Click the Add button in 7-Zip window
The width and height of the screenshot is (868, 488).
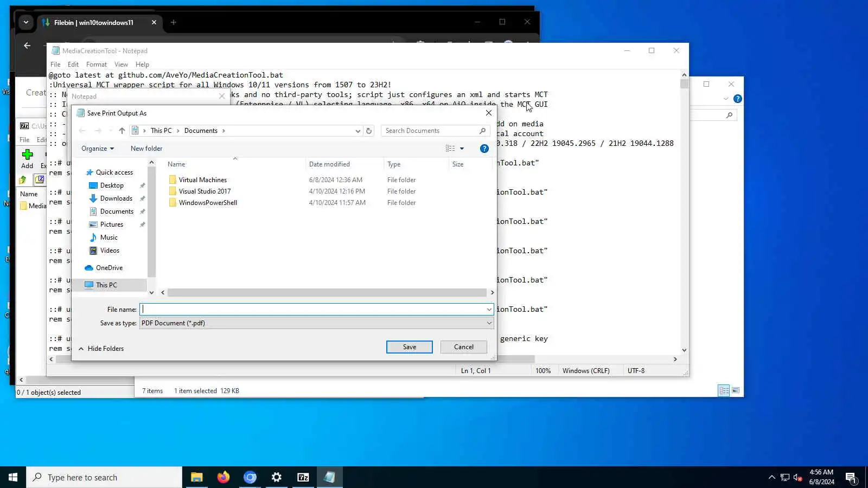pyautogui.click(x=27, y=158)
